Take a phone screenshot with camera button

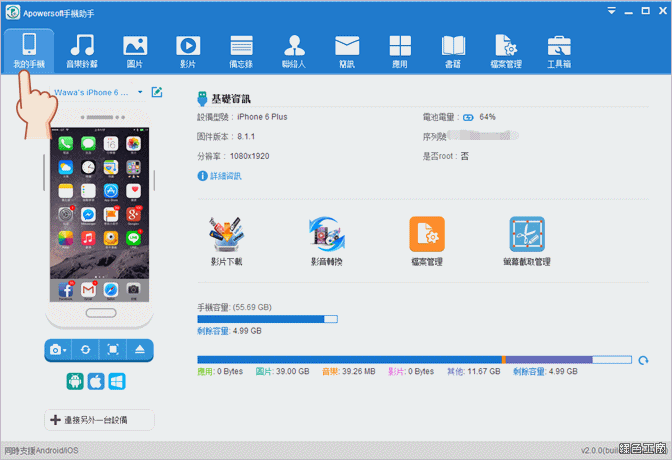tap(55, 350)
